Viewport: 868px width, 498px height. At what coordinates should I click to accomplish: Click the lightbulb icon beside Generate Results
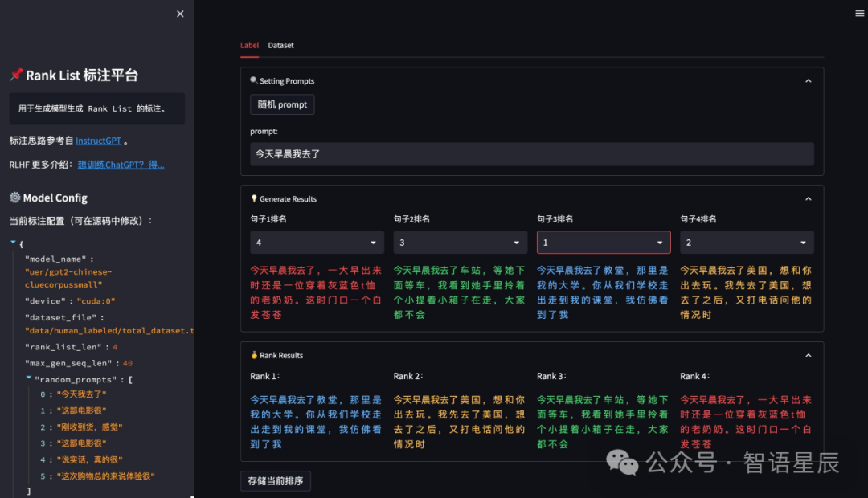253,198
